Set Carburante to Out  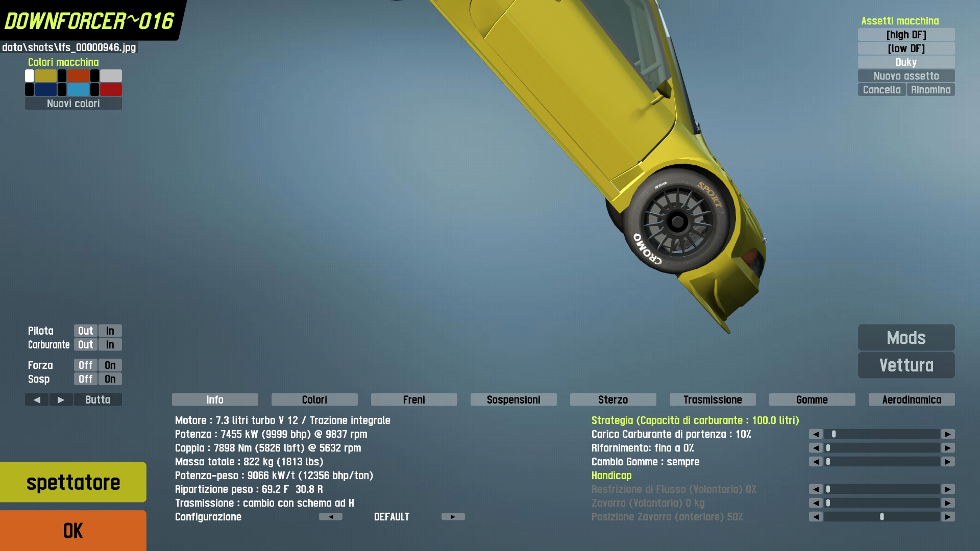(85, 345)
